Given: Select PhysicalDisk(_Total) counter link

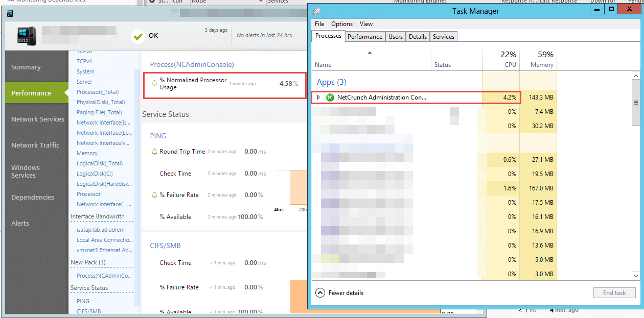Looking at the screenshot, I should pos(101,102).
